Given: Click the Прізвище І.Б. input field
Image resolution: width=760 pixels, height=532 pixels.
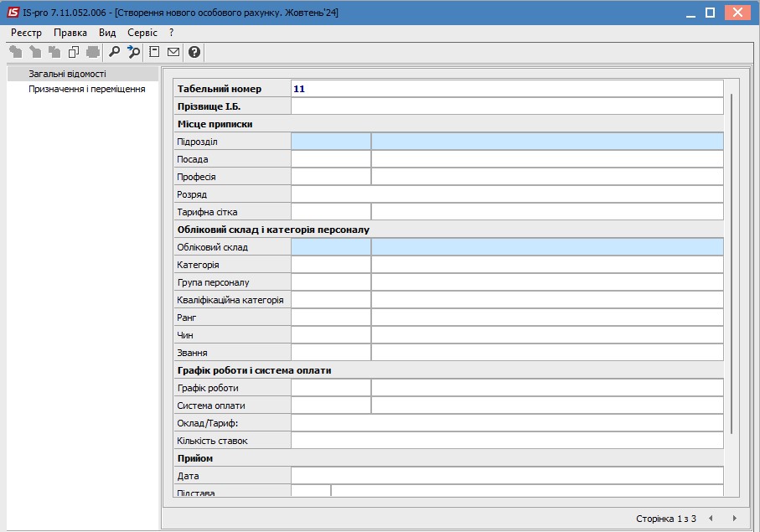Looking at the screenshot, I should 507,106.
